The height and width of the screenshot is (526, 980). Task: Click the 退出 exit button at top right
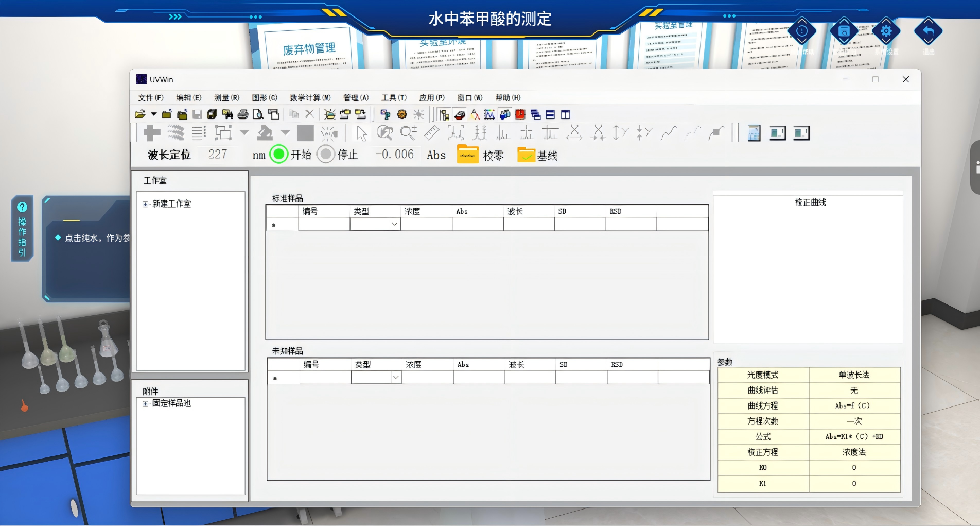coord(928,32)
